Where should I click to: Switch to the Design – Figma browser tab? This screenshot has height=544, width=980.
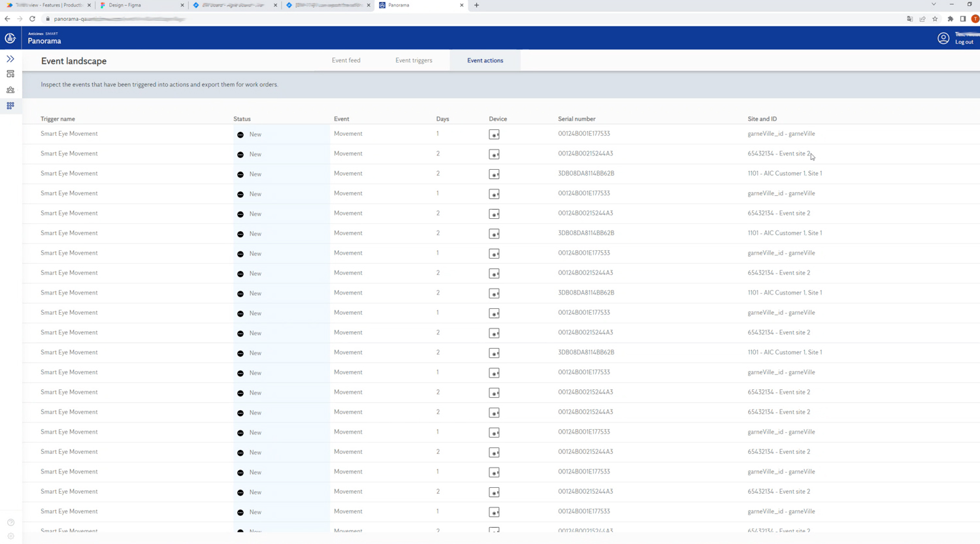tap(142, 5)
